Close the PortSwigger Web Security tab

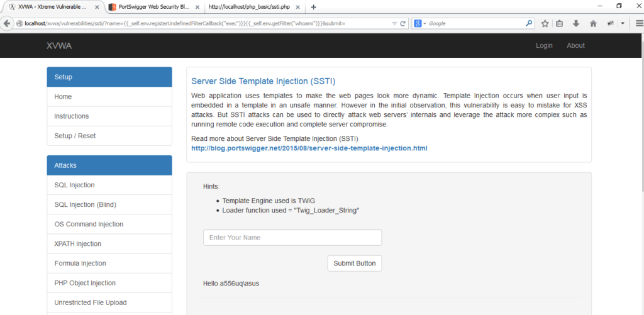coord(197,7)
